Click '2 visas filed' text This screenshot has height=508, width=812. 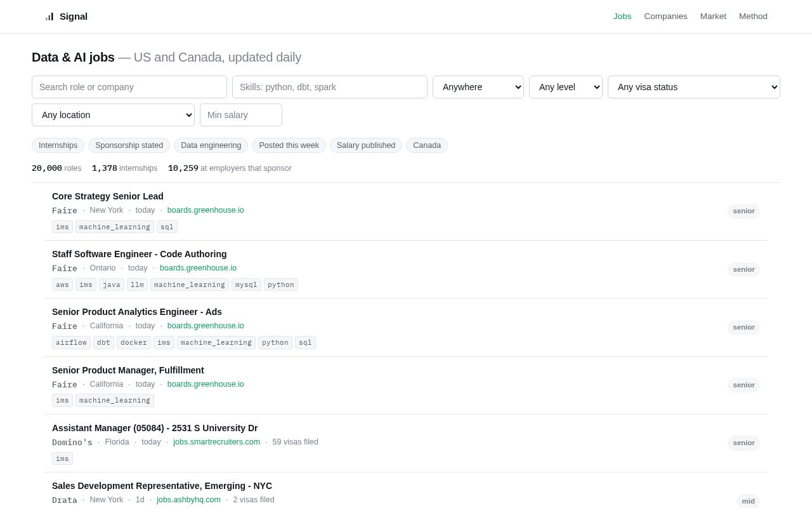pyautogui.click(x=254, y=500)
